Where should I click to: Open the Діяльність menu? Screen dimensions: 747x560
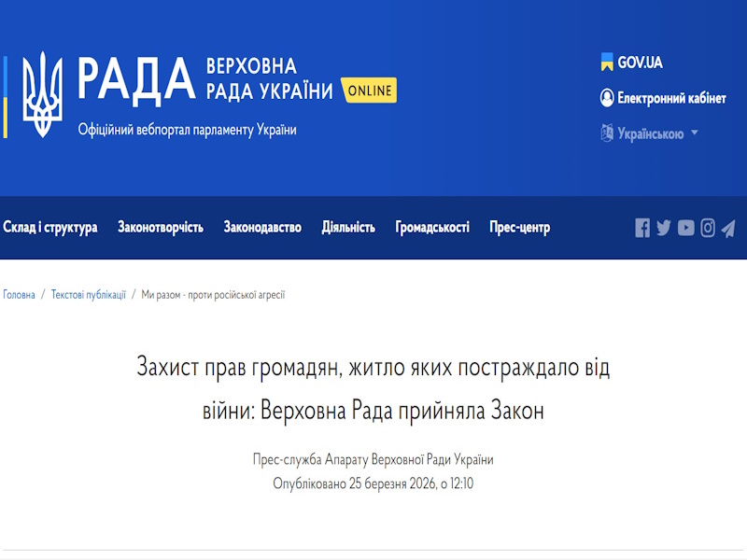coord(348,227)
